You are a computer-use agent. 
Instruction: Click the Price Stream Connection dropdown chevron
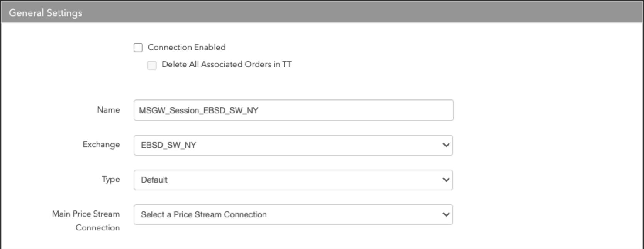[x=446, y=215]
